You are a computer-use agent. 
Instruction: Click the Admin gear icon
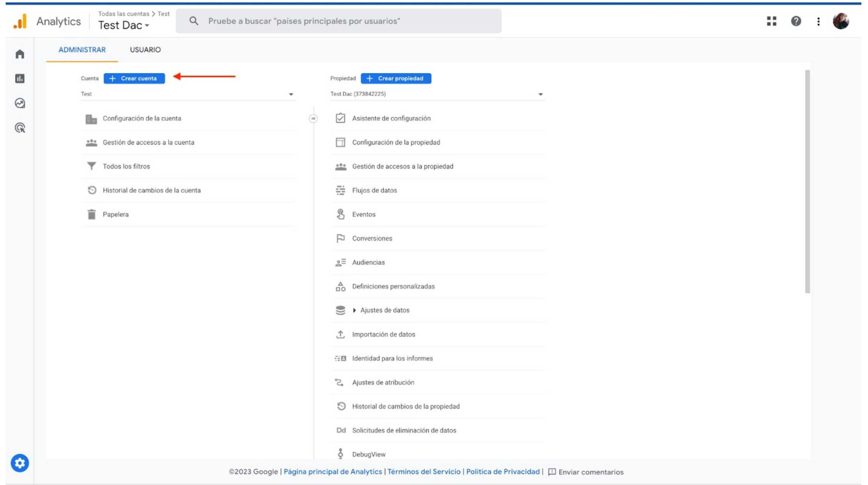pyautogui.click(x=20, y=463)
